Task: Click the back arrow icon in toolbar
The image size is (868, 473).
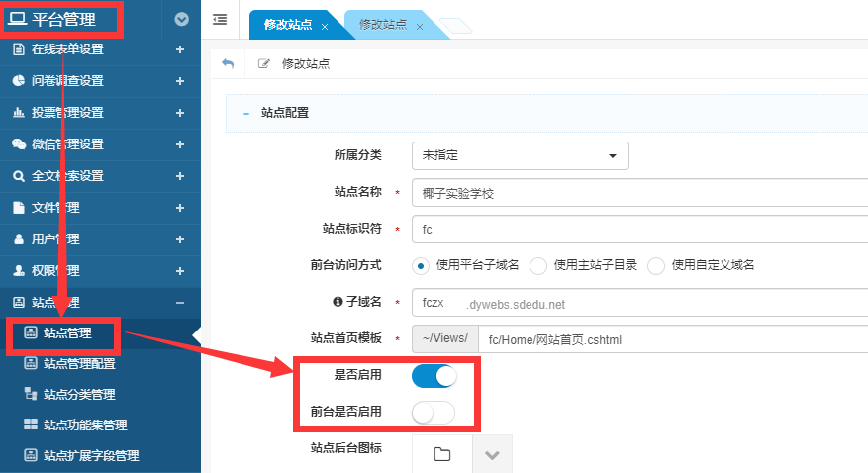Action: [228, 63]
